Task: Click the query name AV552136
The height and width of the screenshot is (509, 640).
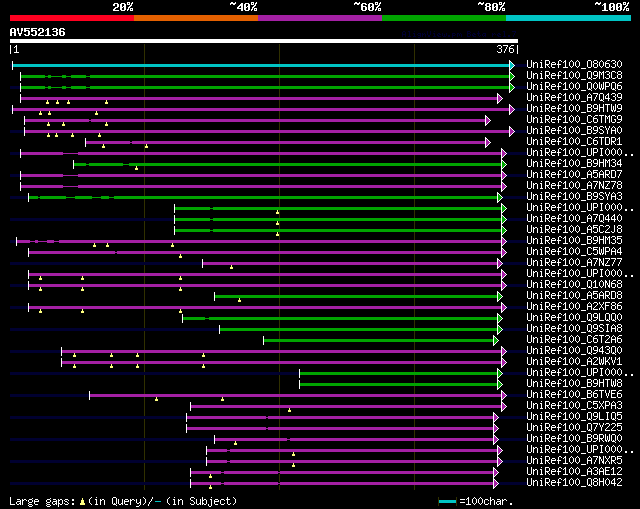Action: (38, 32)
